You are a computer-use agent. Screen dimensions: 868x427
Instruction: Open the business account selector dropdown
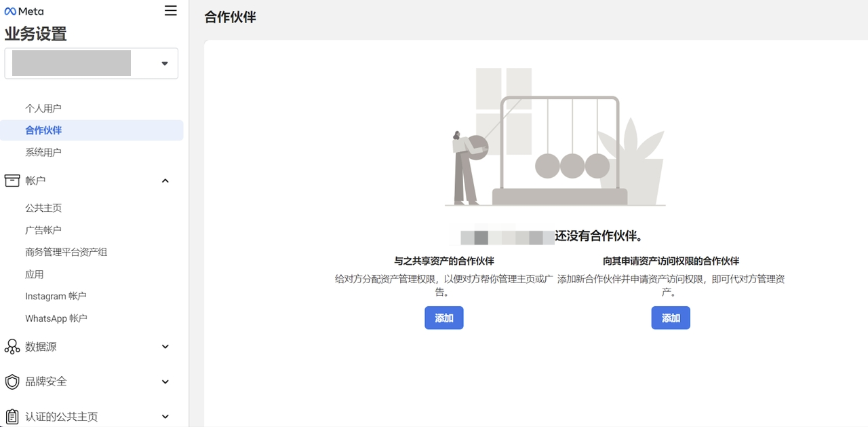tap(92, 63)
